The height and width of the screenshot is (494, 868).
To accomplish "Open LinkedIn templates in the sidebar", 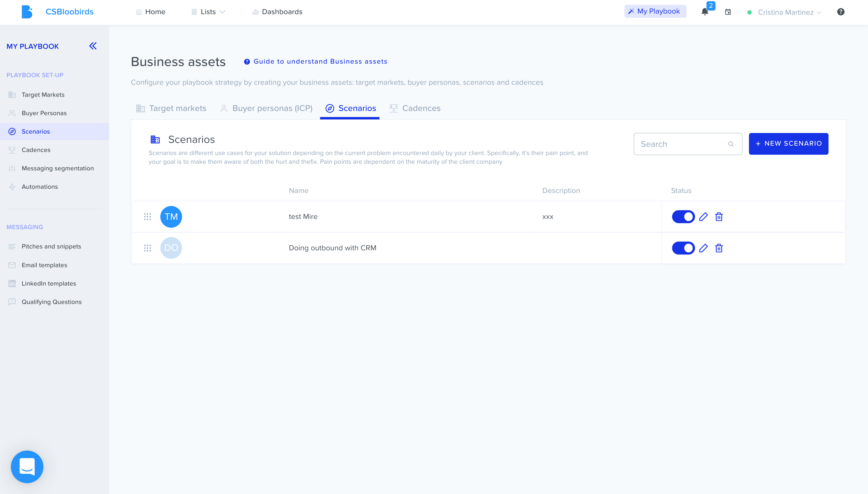I will point(54,283).
